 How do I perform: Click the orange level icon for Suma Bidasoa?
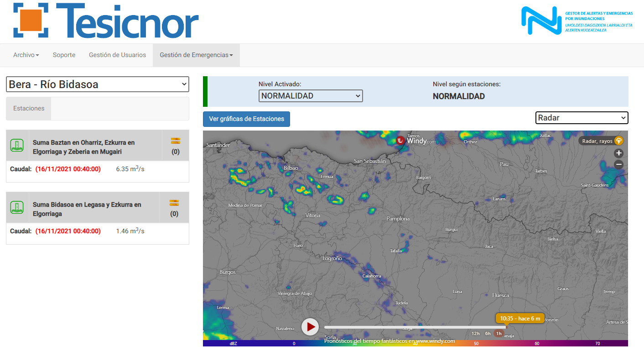(174, 203)
